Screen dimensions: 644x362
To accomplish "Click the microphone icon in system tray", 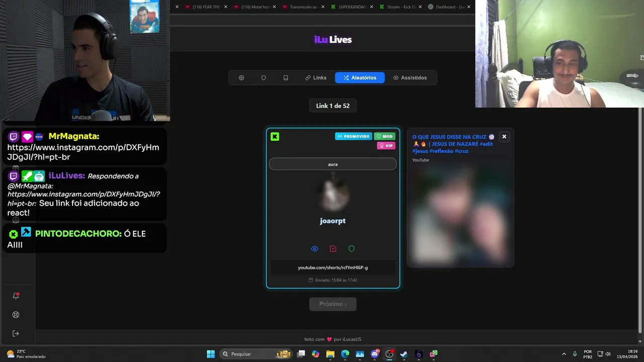I will [575, 354].
